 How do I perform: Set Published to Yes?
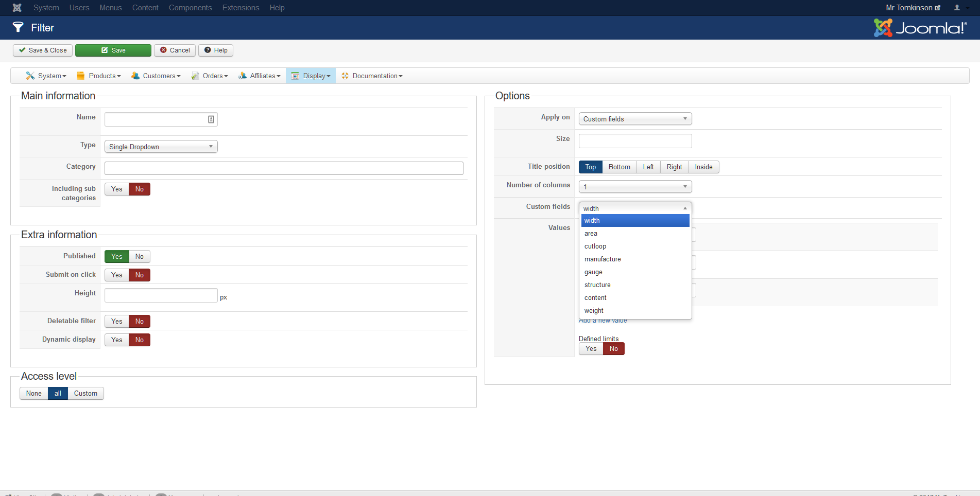coord(117,257)
